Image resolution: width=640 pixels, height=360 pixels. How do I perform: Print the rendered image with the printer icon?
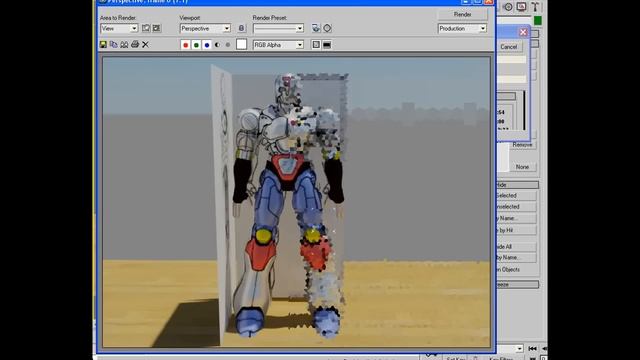135,44
